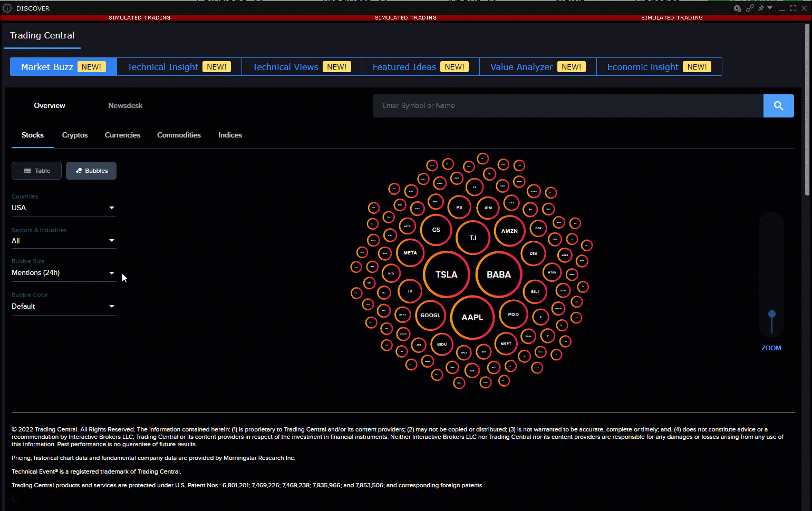The width and height of the screenshot is (812, 511).
Task: Click the INTC bubble
Action: click(407, 226)
